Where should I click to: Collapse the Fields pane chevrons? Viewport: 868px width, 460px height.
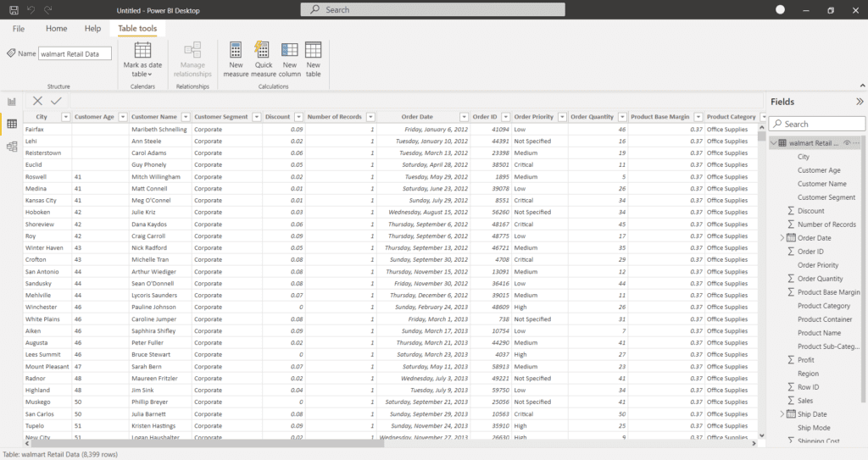pos(860,102)
